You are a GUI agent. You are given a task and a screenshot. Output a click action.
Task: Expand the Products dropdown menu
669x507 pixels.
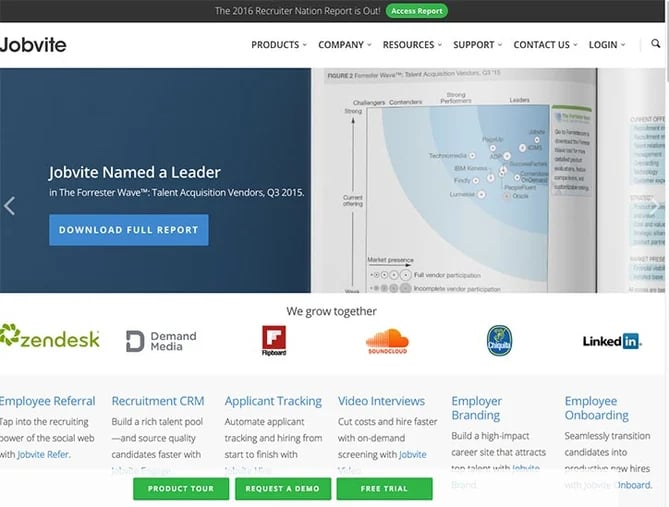[279, 45]
